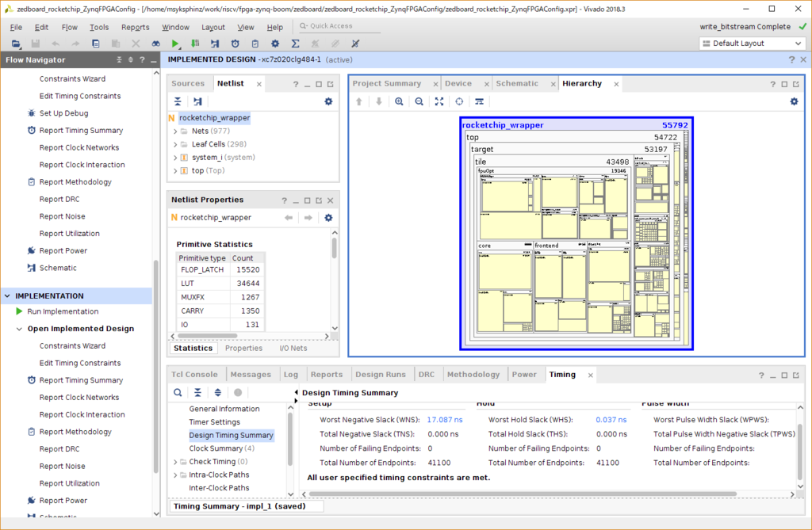Expand the Nets (977) folder
The width and height of the screenshot is (812, 530).
point(175,131)
